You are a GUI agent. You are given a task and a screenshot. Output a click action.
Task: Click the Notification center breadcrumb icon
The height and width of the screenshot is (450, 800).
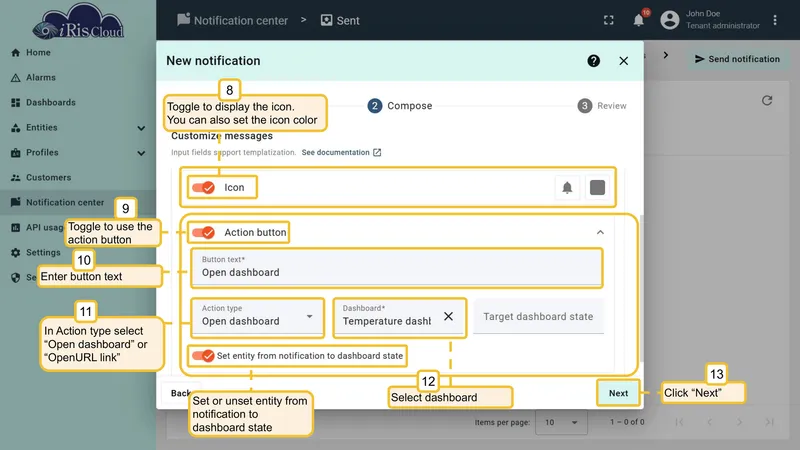coord(183,19)
